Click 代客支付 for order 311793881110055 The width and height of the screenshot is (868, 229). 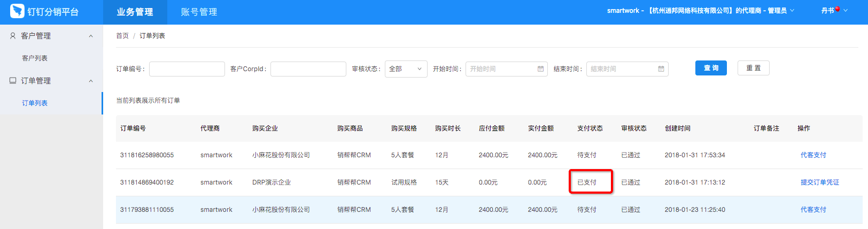[813, 210]
